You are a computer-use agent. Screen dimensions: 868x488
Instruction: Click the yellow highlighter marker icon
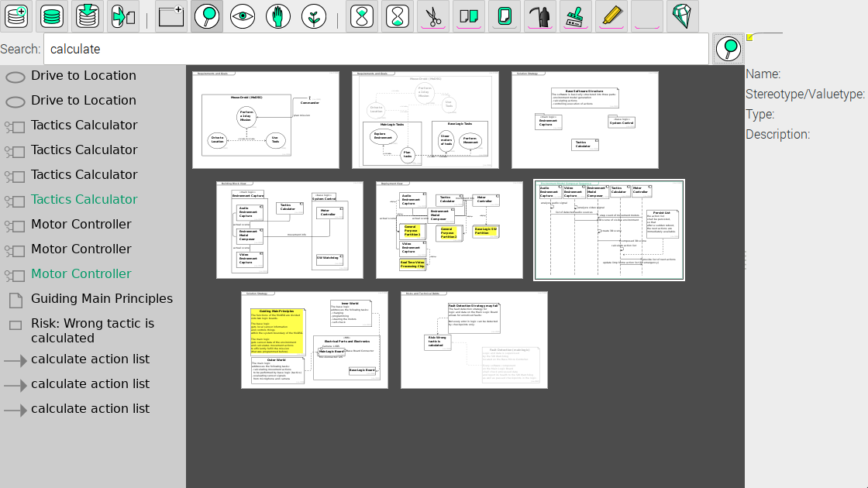coord(611,15)
